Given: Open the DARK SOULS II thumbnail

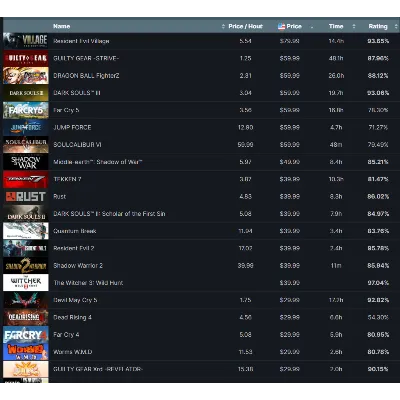Looking at the screenshot, I should coord(26,214).
